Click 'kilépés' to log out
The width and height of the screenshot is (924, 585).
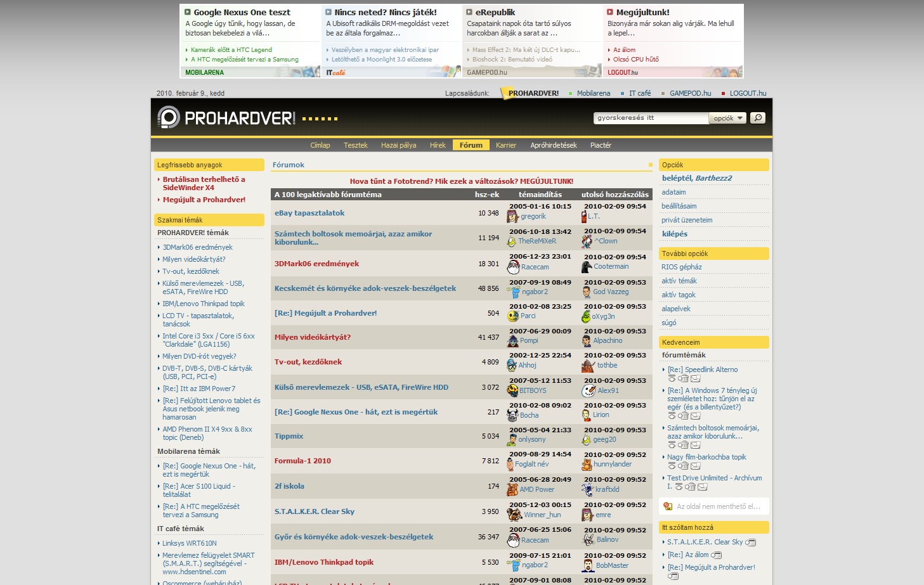pos(675,234)
